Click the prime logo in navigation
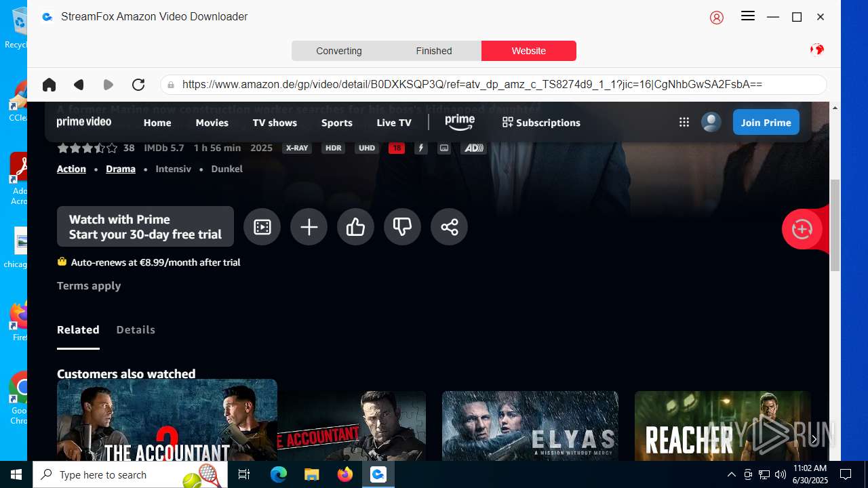Image resolution: width=868 pixels, height=488 pixels. (x=460, y=122)
